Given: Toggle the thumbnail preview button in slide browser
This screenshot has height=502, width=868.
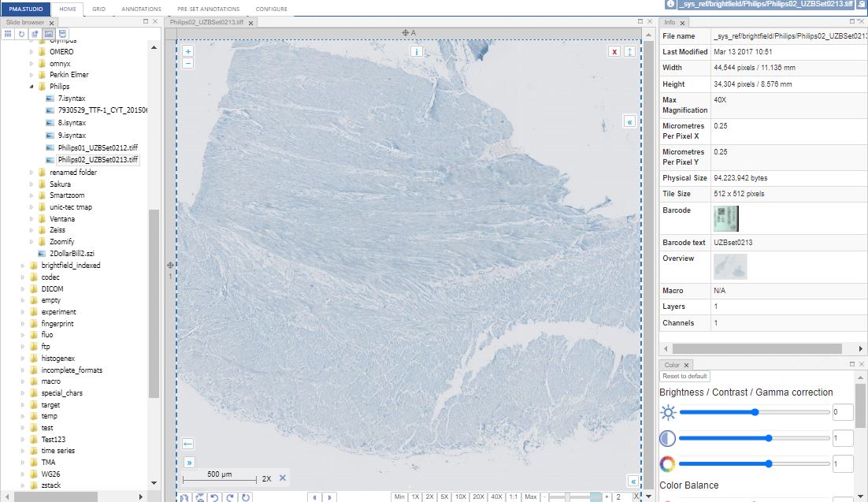Looking at the screenshot, I should click(49, 34).
